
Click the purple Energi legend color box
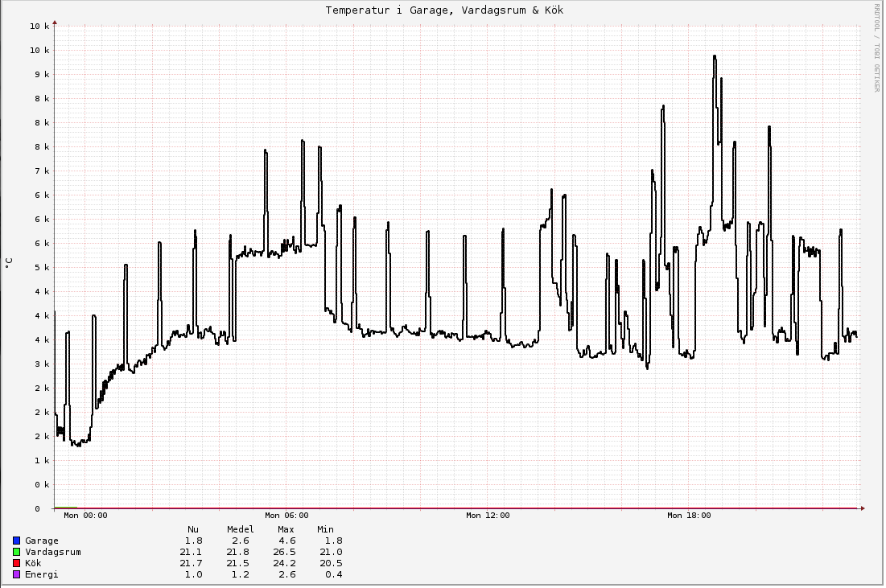tap(16, 574)
